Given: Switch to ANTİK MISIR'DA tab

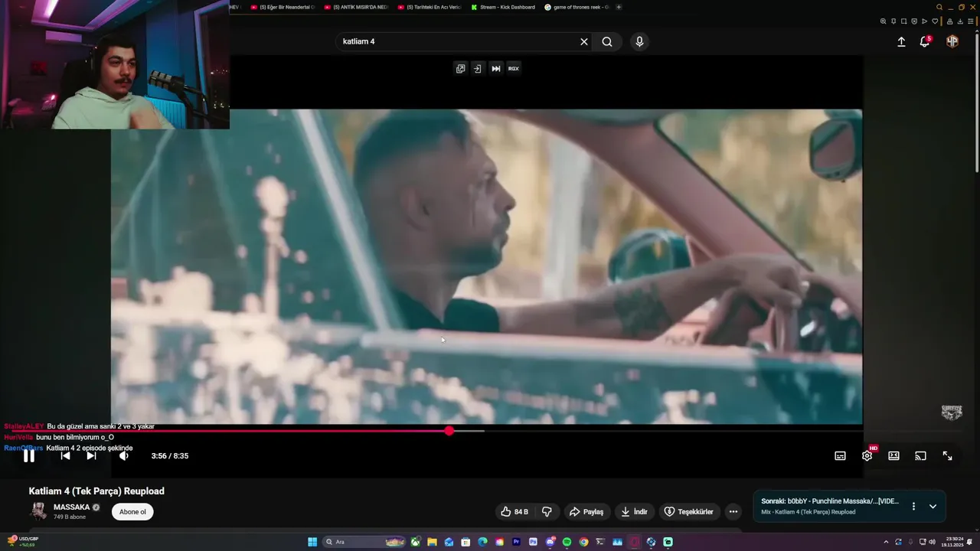Looking at the screenshot, I should 356,7.
